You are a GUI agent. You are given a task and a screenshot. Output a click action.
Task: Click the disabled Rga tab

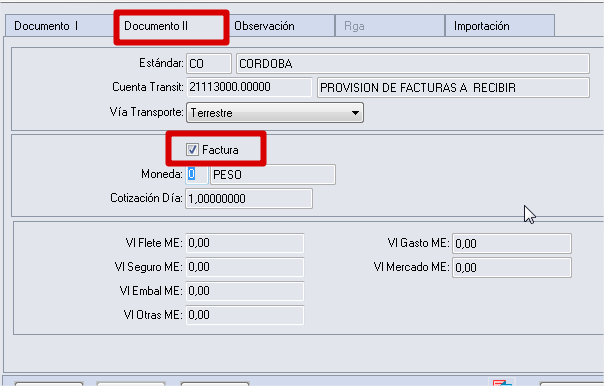(390, 26)
